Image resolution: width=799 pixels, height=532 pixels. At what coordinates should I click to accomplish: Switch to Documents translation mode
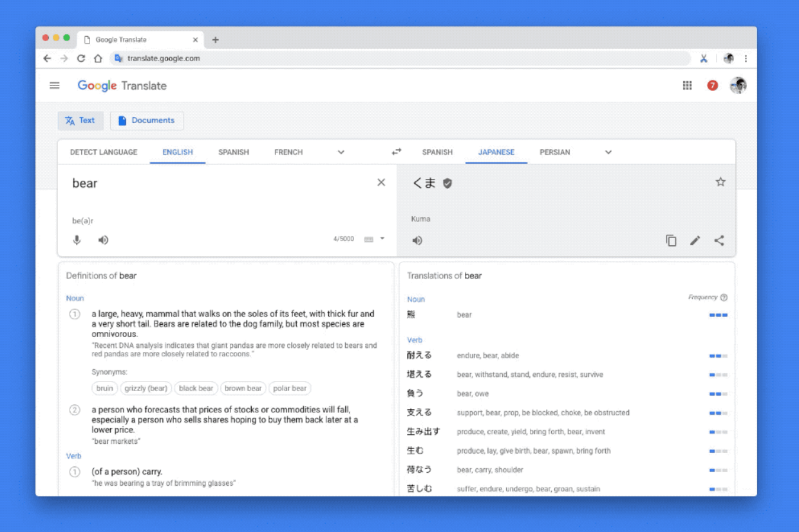coord(147,120)
